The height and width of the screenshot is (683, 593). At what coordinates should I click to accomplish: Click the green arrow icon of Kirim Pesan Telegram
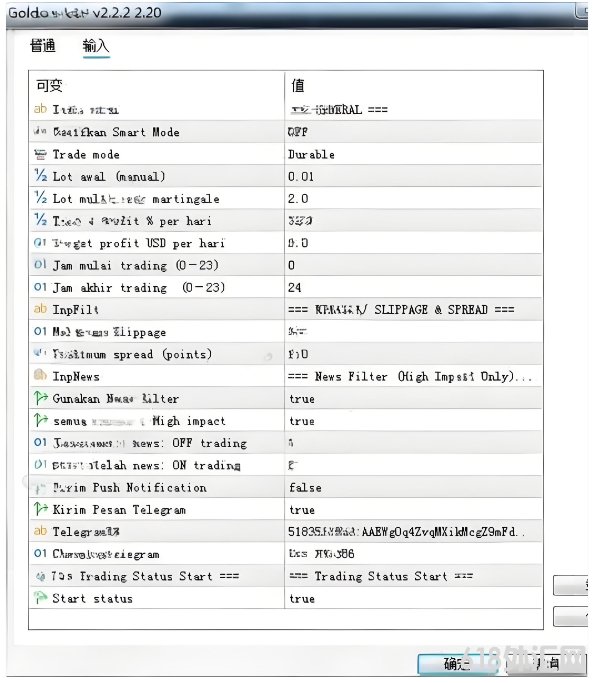[x=41, y=509]
